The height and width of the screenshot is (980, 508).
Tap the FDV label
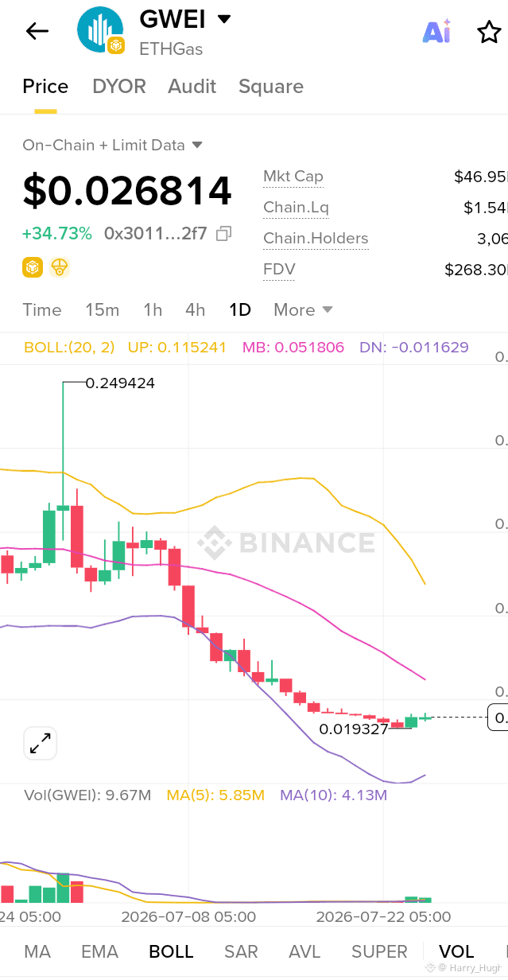click(x=279, y=270)
